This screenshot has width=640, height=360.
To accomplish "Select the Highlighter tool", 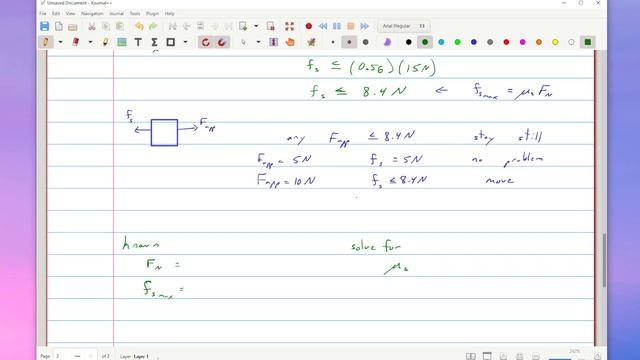I will click(105, 42).
